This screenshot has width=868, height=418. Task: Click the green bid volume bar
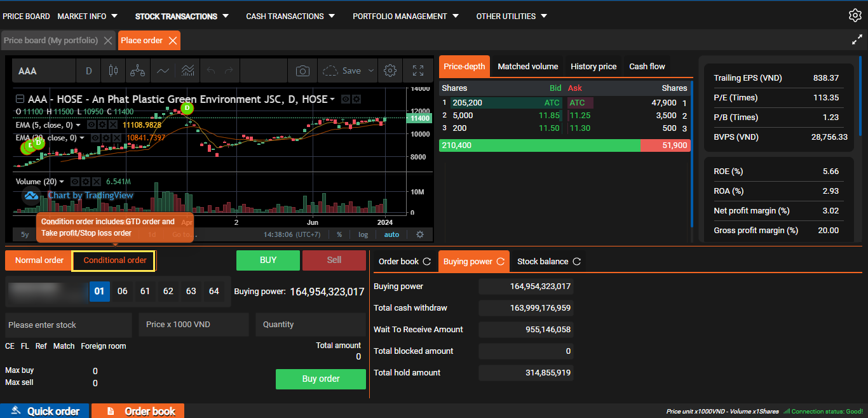point(539,145)
